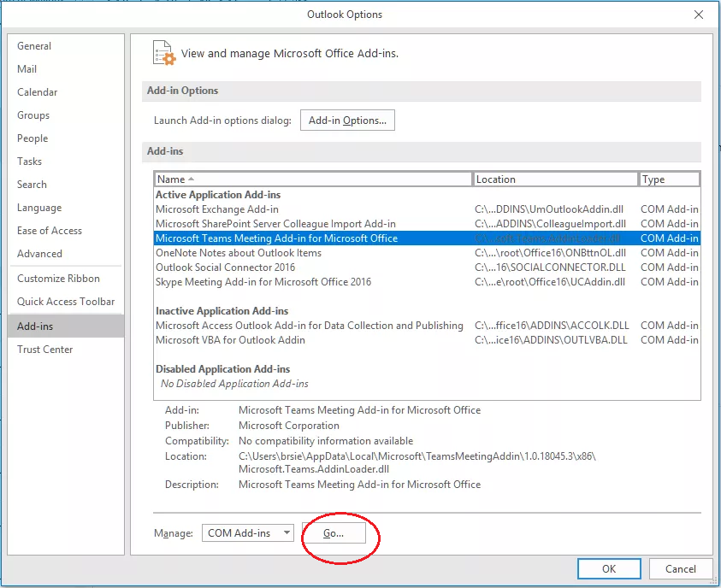Select Outlook Social Connector 2016
The image size is (721, 588).
[x=427, y=268]
